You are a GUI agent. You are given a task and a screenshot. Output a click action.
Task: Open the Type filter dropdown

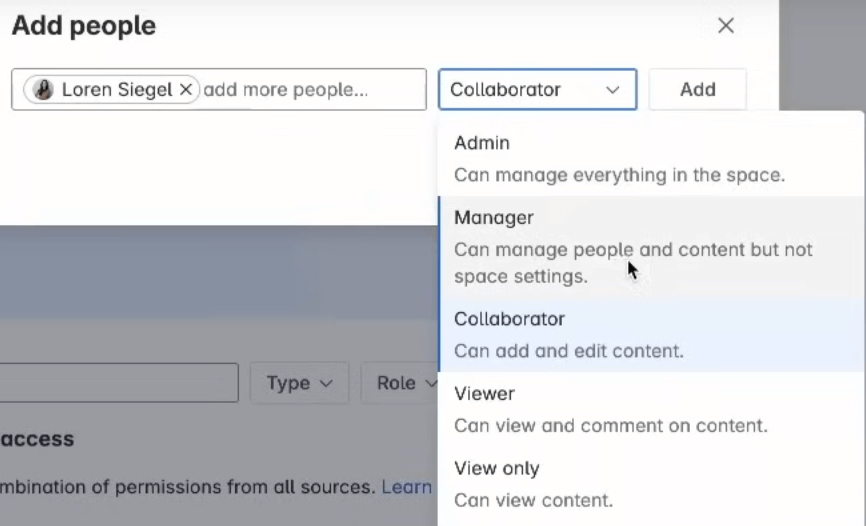pos(298,383)
